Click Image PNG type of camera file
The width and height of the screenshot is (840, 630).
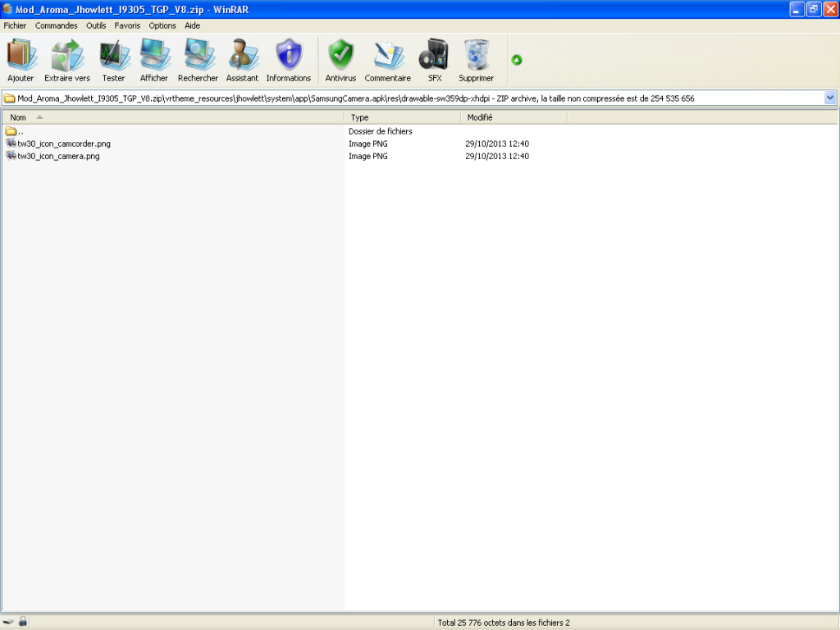tap(368, 156)
